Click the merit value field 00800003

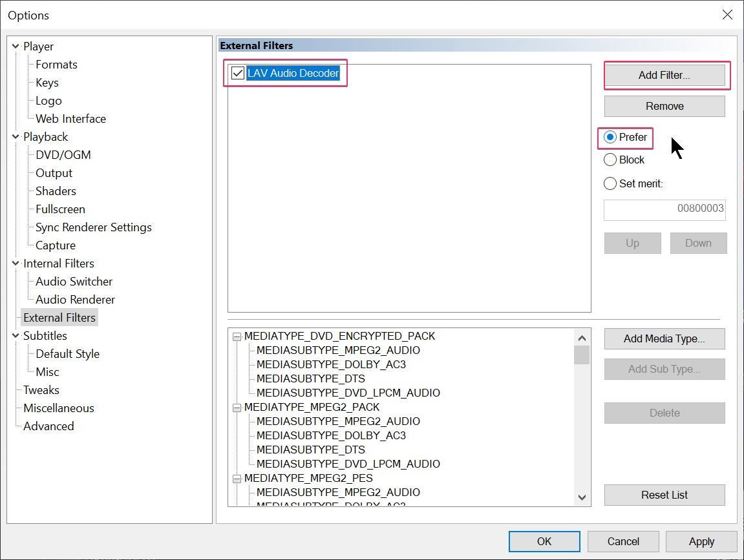[x=664, y=210]
